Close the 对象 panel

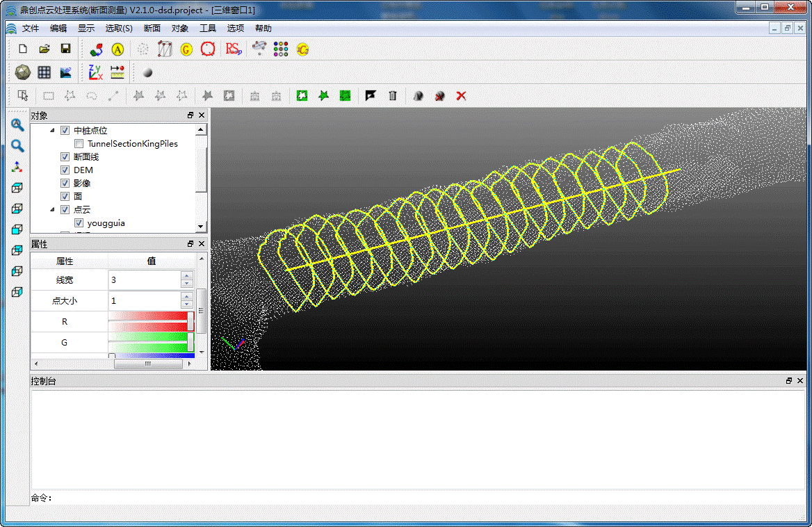[x=202, y=115]
